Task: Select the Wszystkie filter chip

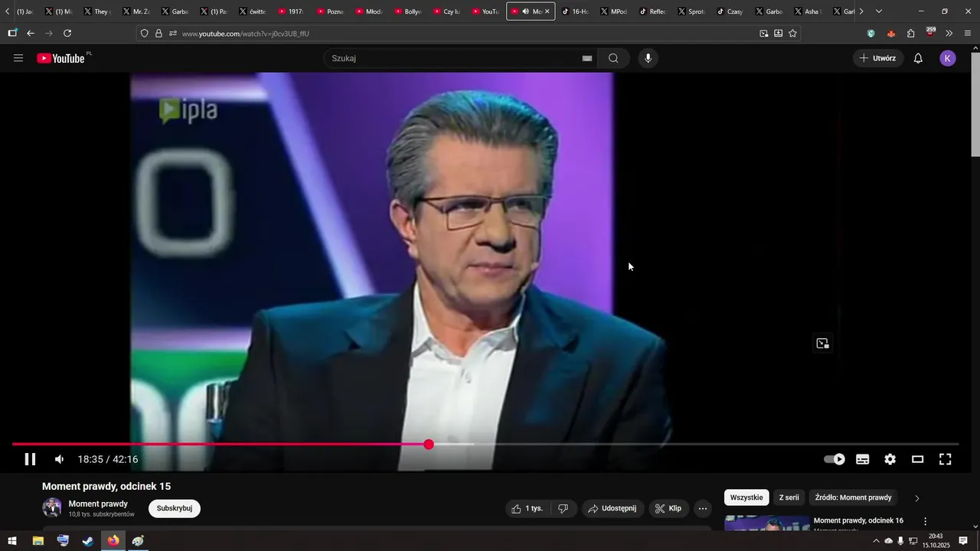Action: tap(746, 497)
